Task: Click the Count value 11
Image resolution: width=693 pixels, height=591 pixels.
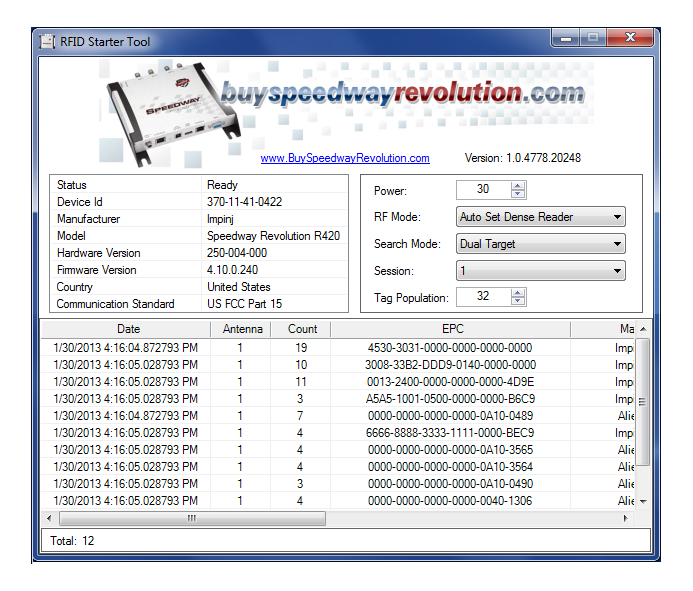Action: tap(301, 382)
